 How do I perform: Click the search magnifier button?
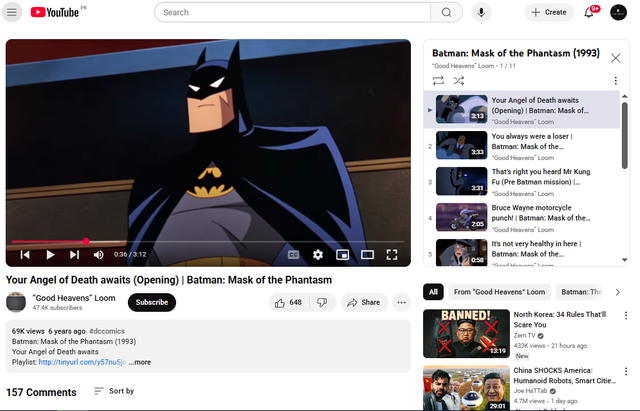(x=446, y=12)
